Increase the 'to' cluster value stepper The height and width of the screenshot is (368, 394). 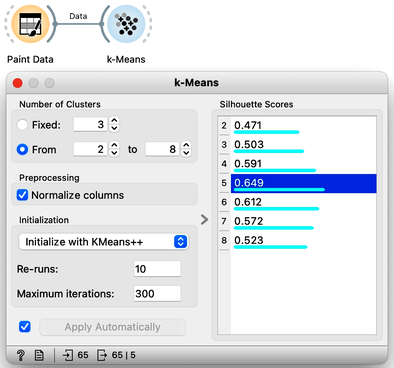pos(186,145)
